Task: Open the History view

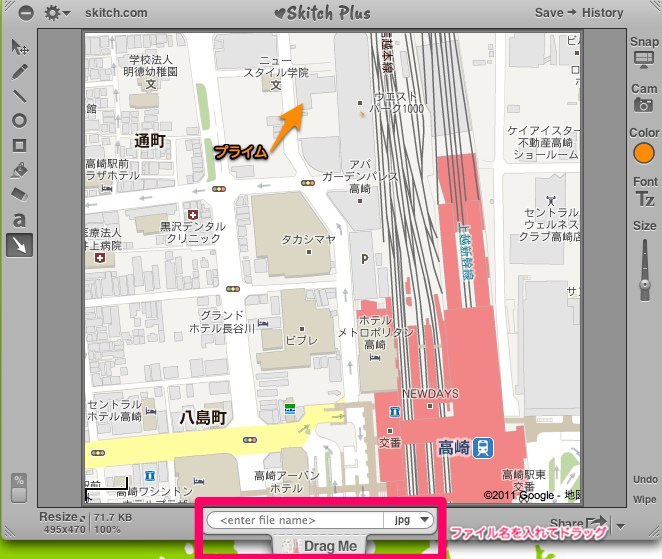Action: 602,13
